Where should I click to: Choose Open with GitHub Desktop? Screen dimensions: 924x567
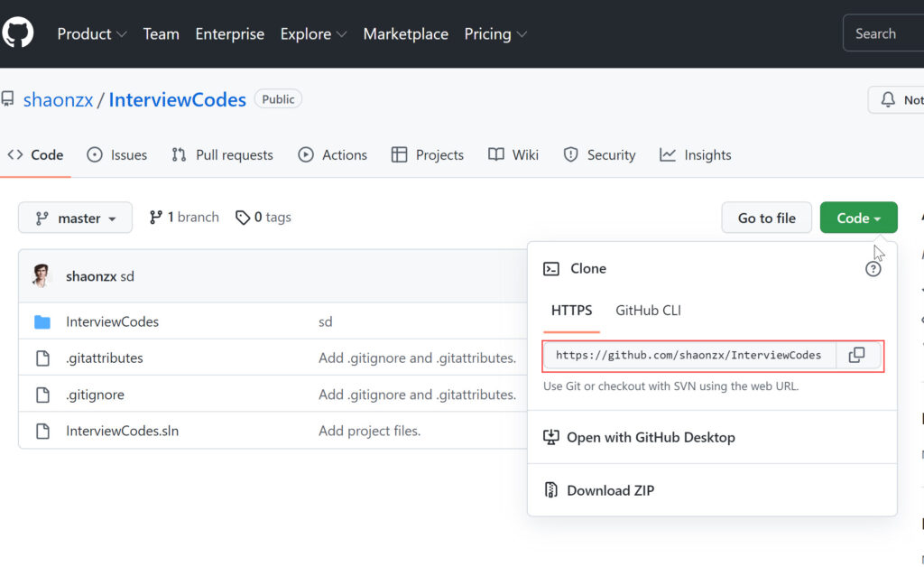pyautogui.click(x=651, y=437)
